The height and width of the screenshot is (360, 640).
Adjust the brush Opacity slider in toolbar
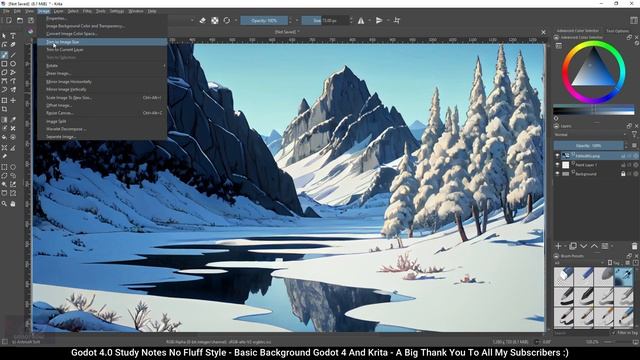(264, 20)
